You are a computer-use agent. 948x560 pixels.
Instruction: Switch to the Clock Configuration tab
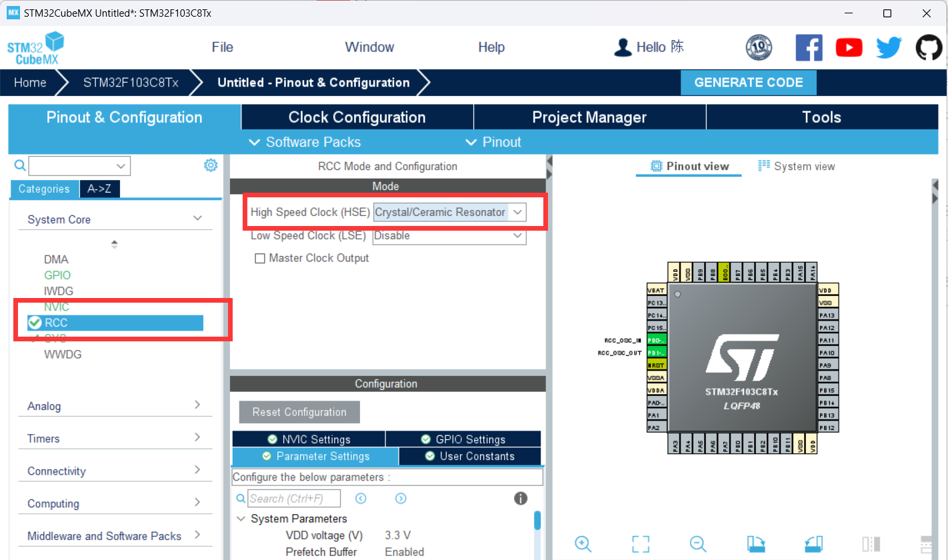(x=357, y=117)
